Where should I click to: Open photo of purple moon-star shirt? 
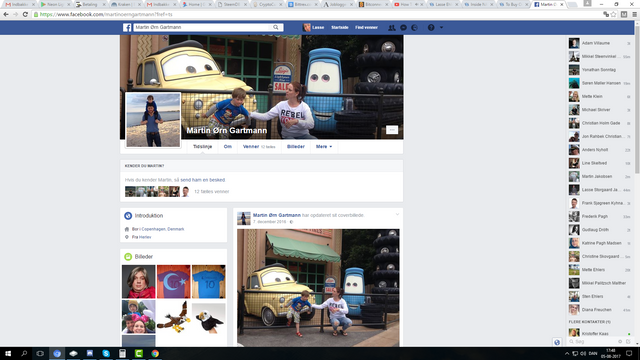[x=173, y=282]
